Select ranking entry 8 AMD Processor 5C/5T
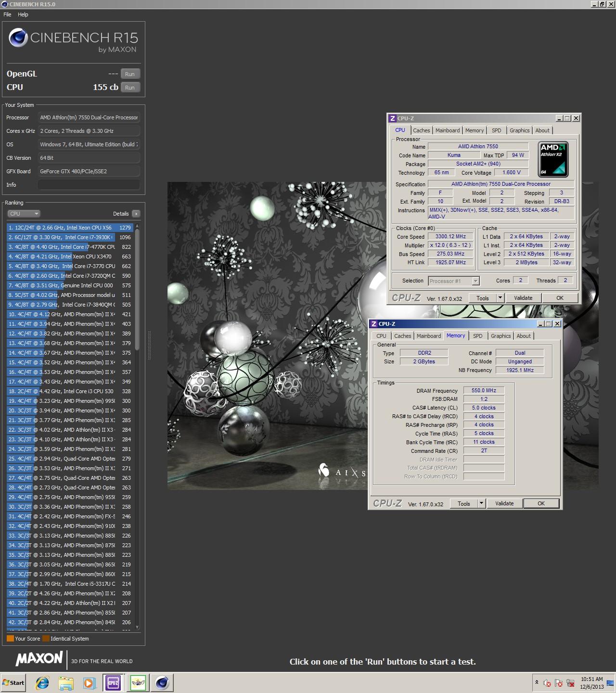 pyautogui.click(x=70, y=295)
